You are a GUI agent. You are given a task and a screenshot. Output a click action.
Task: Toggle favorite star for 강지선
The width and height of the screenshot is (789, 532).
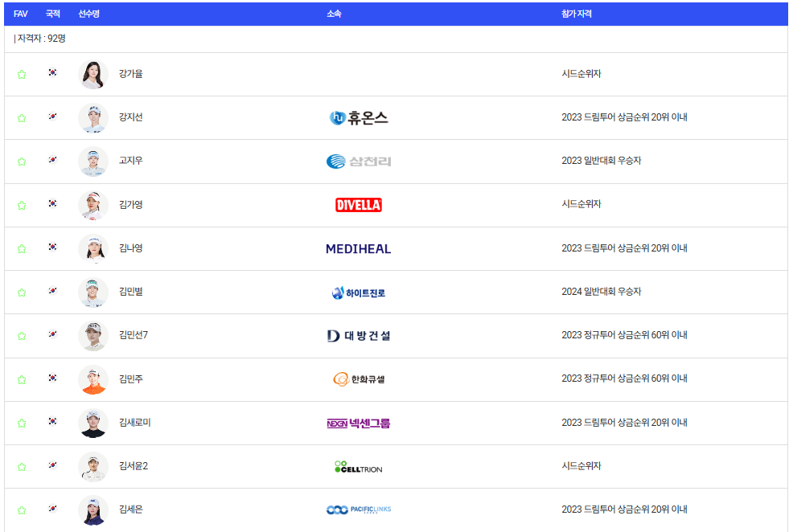[22, 118]
